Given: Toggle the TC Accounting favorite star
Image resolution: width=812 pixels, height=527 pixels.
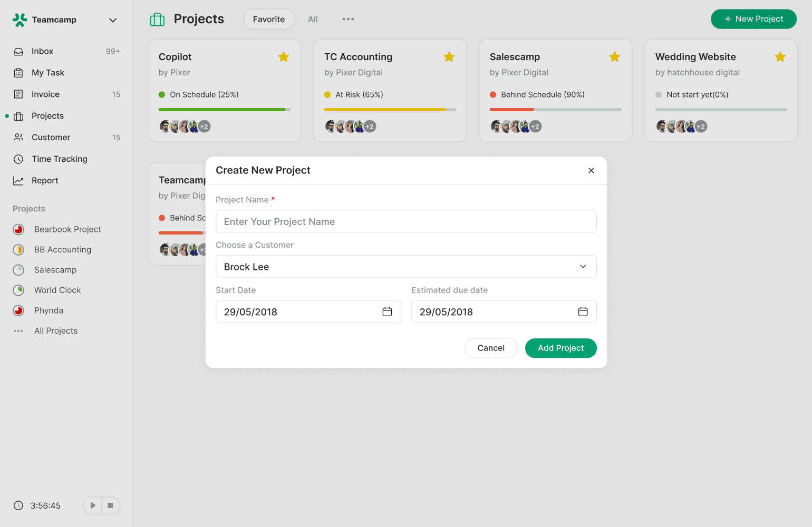Looking at the screenshot, I should click(449, 57).
